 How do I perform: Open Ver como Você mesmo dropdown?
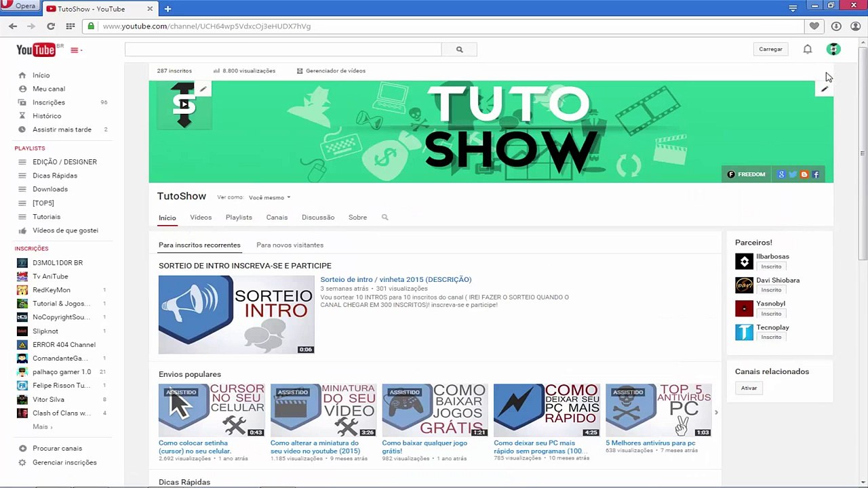(269, 198)
